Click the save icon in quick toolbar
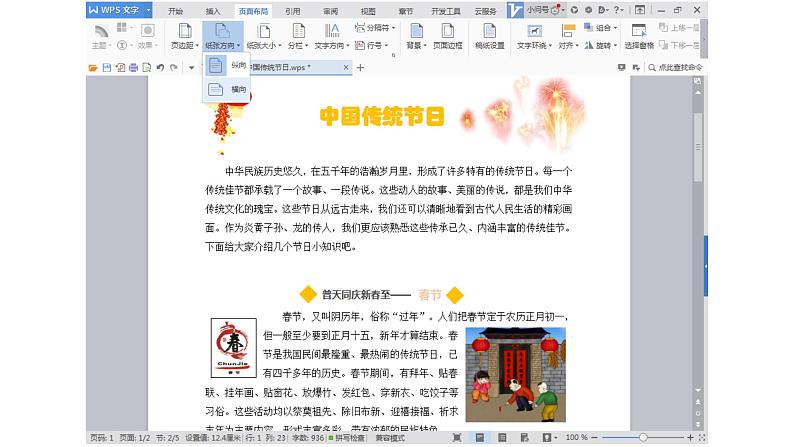 point(107,67)
